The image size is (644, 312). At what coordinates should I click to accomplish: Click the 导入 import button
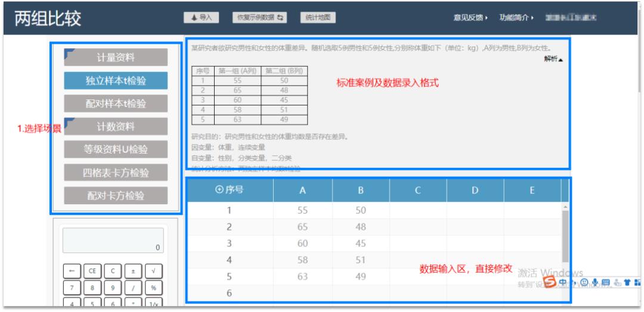click(x=202, y=18)
